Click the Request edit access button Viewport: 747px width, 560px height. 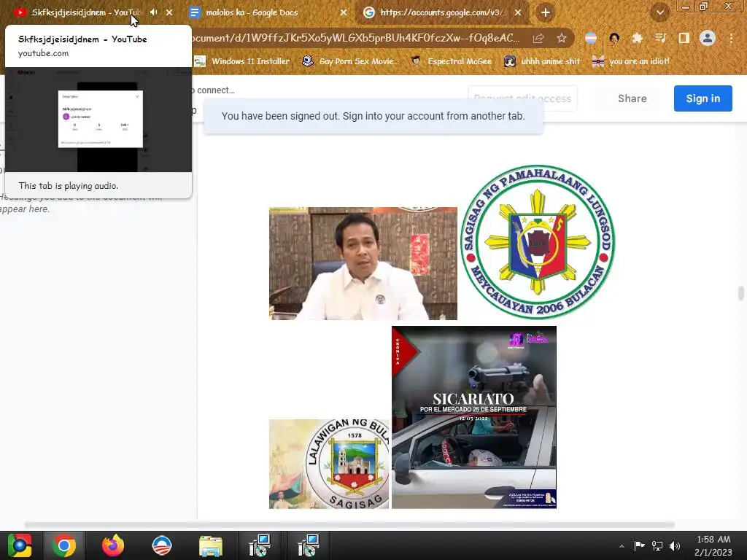click(x=522, y=98)
